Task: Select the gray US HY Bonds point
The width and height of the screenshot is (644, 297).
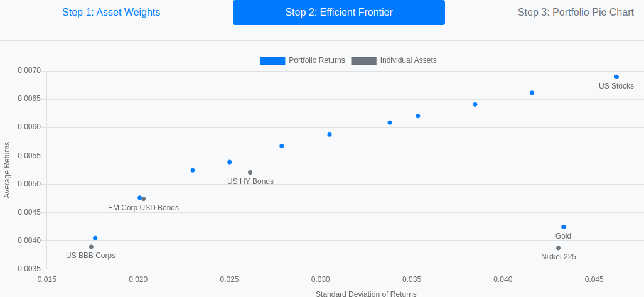Action: [250, 173]
